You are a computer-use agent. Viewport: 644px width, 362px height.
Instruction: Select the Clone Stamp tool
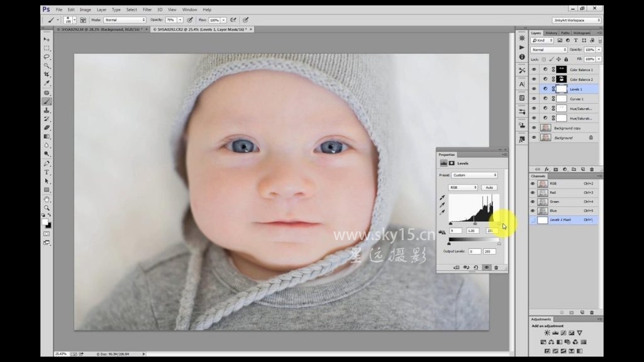47,111
